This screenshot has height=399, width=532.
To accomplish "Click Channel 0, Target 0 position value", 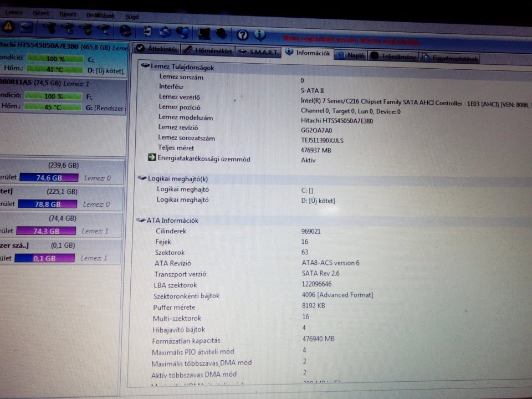I will pyautogui.click(x=350, y=111).
